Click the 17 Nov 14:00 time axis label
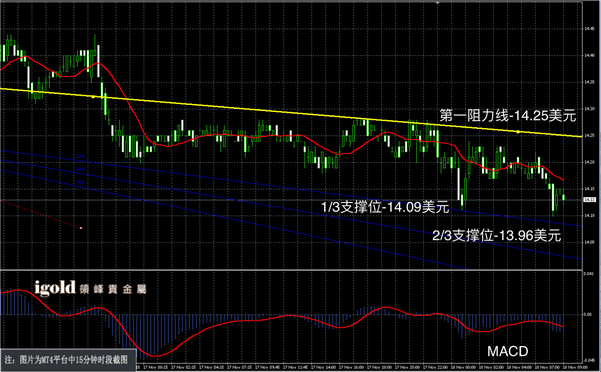The width and height of the screenshot is (601, 372). pyautogui.click(x=322, y=367)
